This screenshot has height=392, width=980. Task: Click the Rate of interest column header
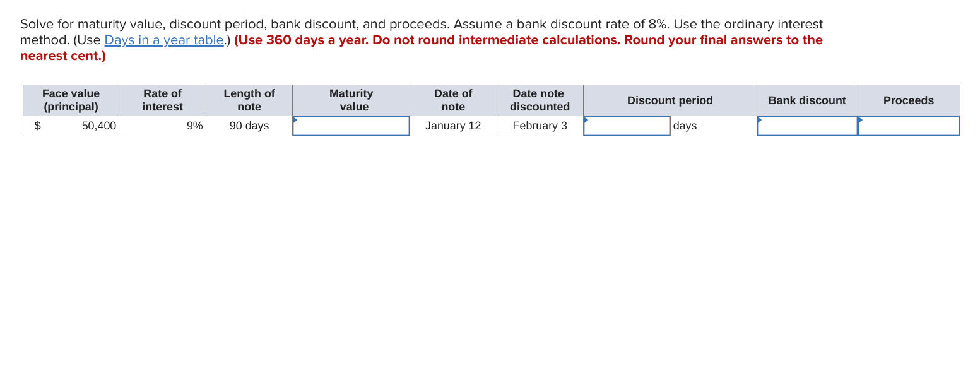(162, 100)
